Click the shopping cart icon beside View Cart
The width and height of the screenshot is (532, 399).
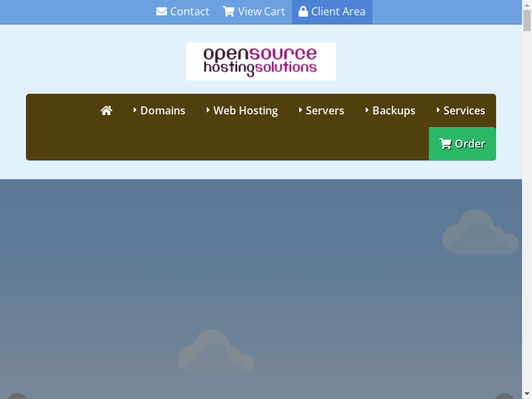229,12
